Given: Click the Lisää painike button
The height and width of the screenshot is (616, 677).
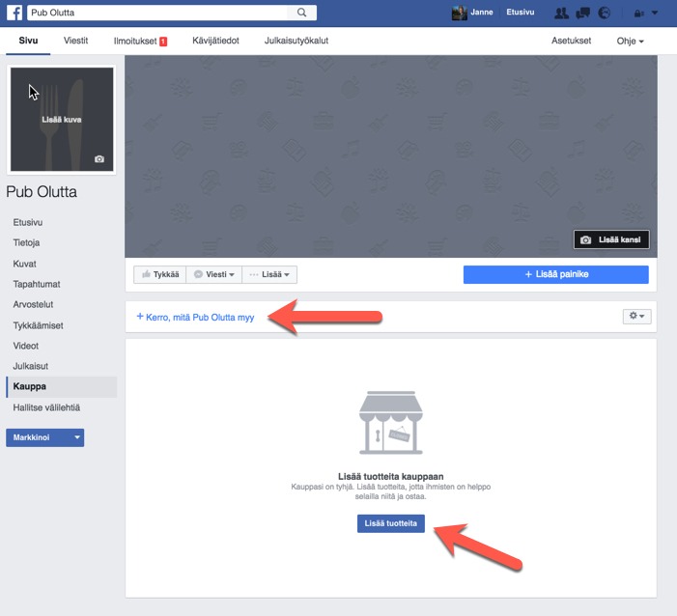Looking at the screenshot, I should click(555, 274).
